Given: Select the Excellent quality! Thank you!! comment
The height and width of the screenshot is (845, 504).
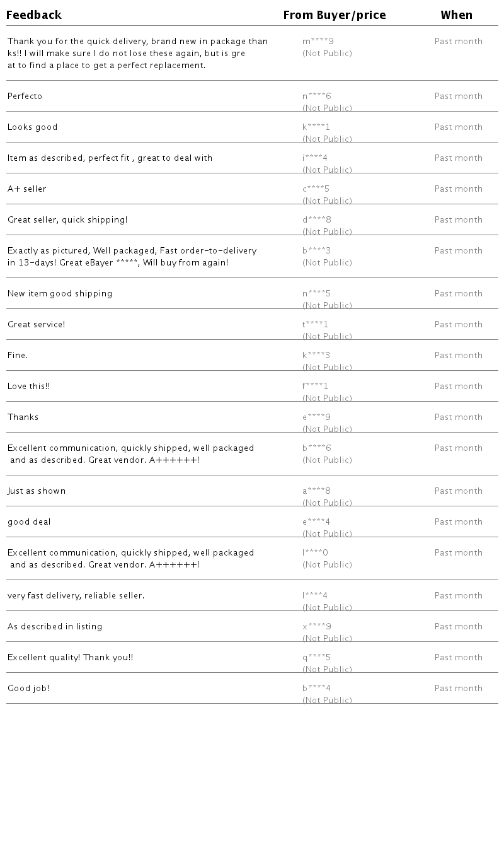Looking at the screenshot, I should point(71,658).
